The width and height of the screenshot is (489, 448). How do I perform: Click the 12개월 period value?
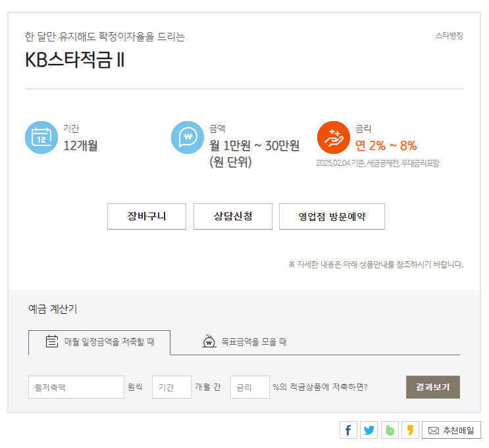pyautogui.click(x=80, y=145)
